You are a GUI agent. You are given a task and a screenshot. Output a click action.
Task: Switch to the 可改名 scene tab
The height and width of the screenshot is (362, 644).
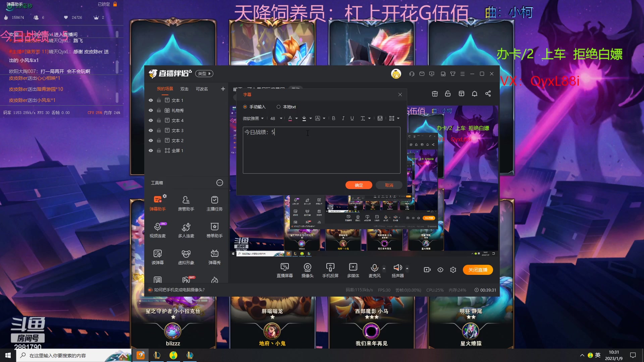tap(202, 89)
